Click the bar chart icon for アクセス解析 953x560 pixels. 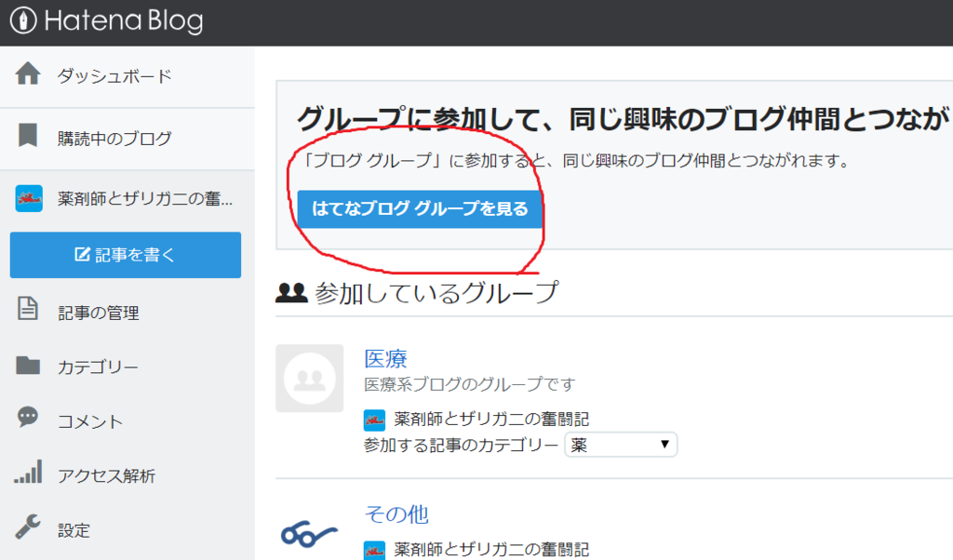[x=28, y=472]
